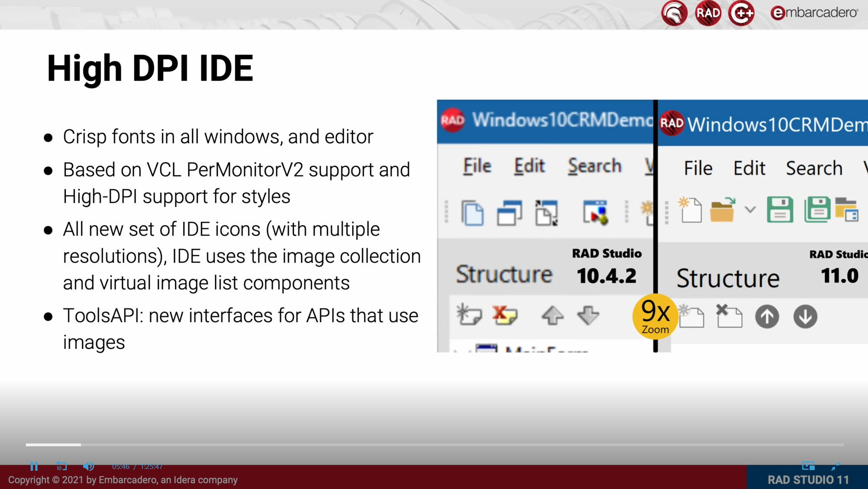Click the embarcadero logo
Screen dimensions: 868x489
[814, 13]
